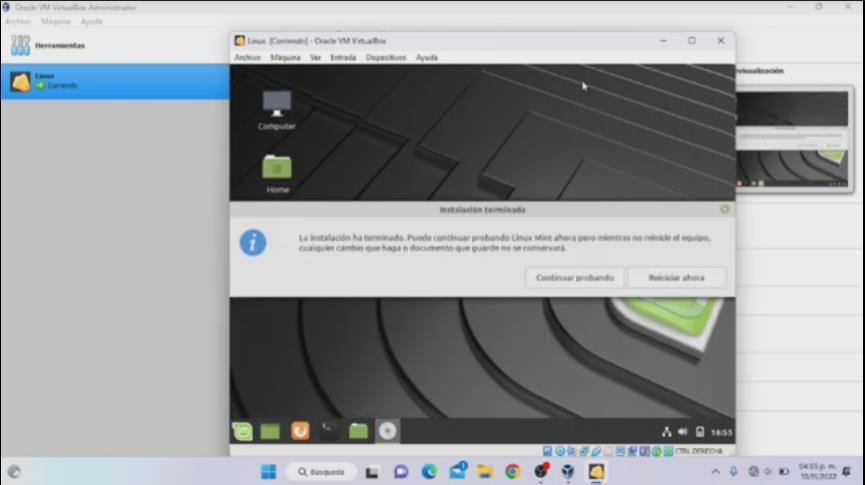Select Herramientas in the VirtualBox manager sidebar
Image resolution: width=865 pixels, height=485 pixels.
(x=115, y=45)
